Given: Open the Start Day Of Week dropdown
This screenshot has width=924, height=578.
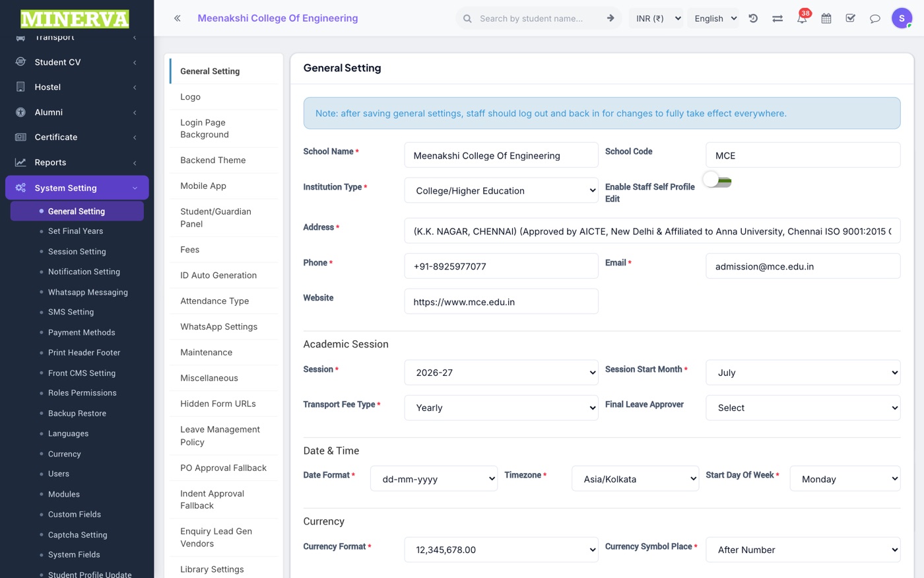Looking at the screenshot, I should (x=845, y=479).
